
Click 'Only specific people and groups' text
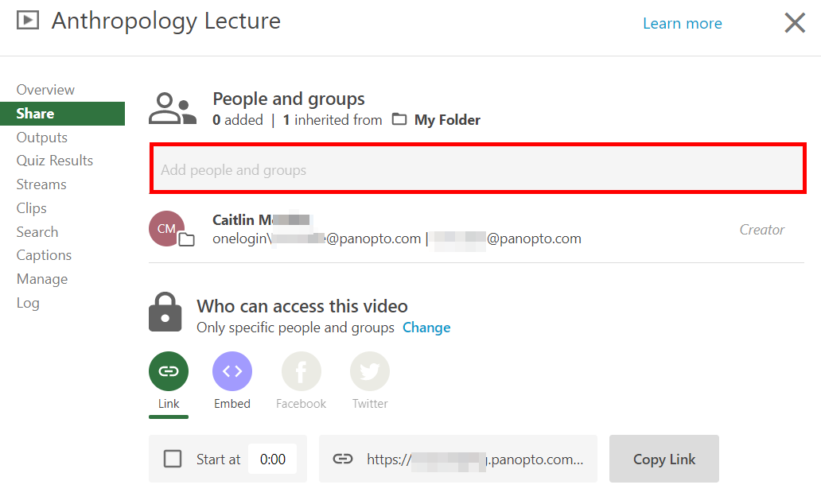295,328
